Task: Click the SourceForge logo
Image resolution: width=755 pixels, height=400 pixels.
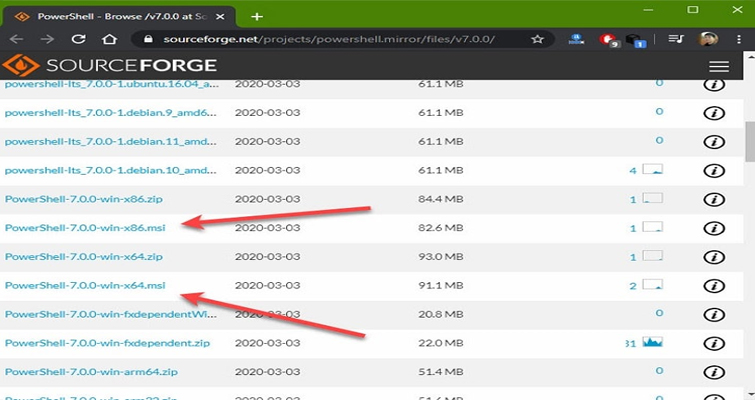Action: [109, 65]
